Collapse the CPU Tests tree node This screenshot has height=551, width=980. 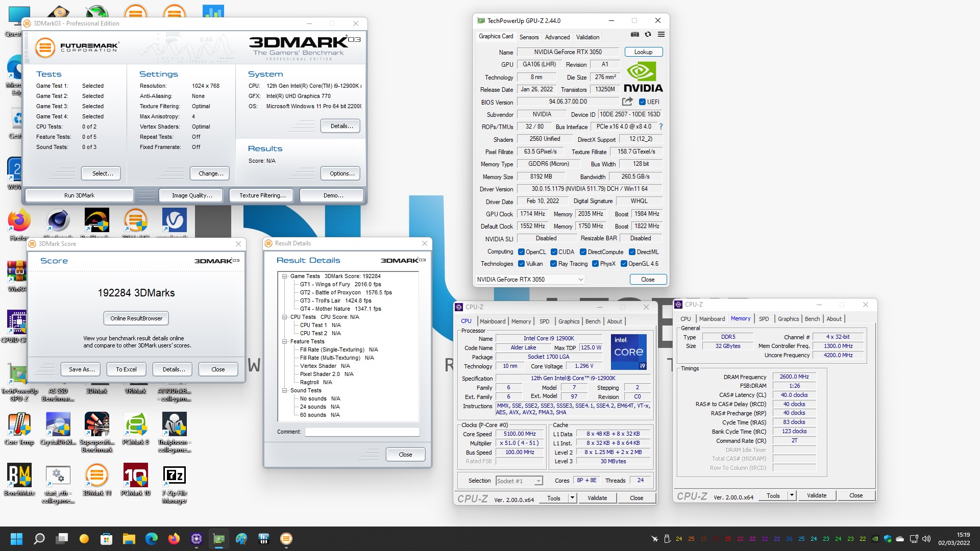click(x=285, y=317)
